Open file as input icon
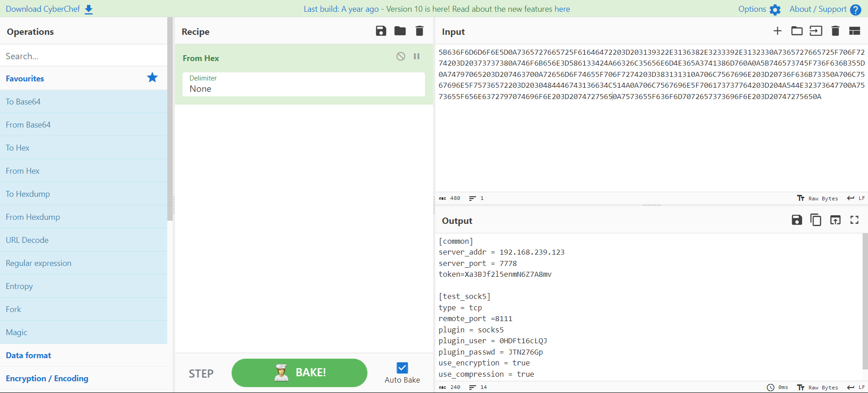The image size is (868, 393). click(x=816, y=31)
